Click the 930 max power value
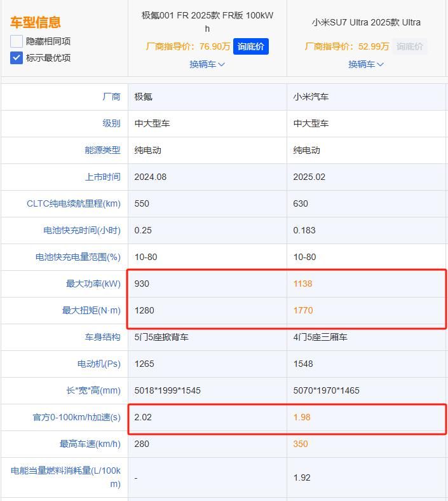This screenshot has width=448, height=501. point(142,284)
